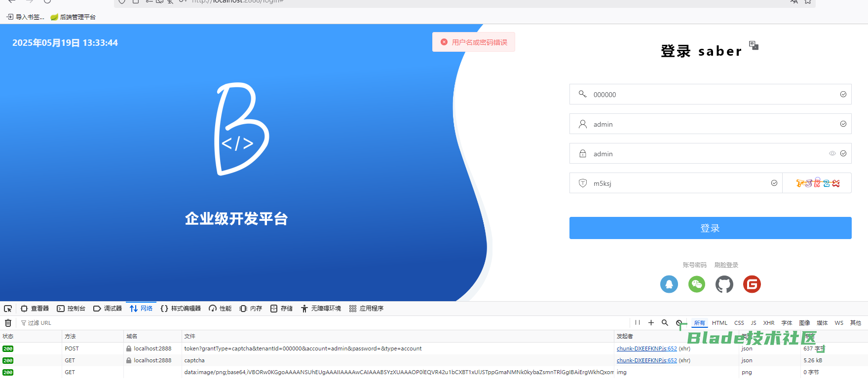Click the captcha input showing m5ksj

[x=676, y=183]
